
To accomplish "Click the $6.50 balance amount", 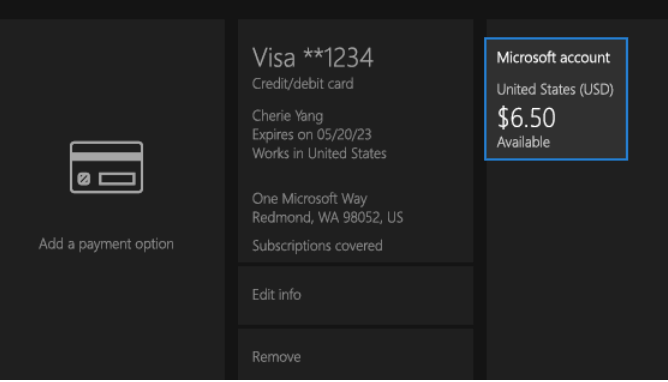I will click(526, 118).
